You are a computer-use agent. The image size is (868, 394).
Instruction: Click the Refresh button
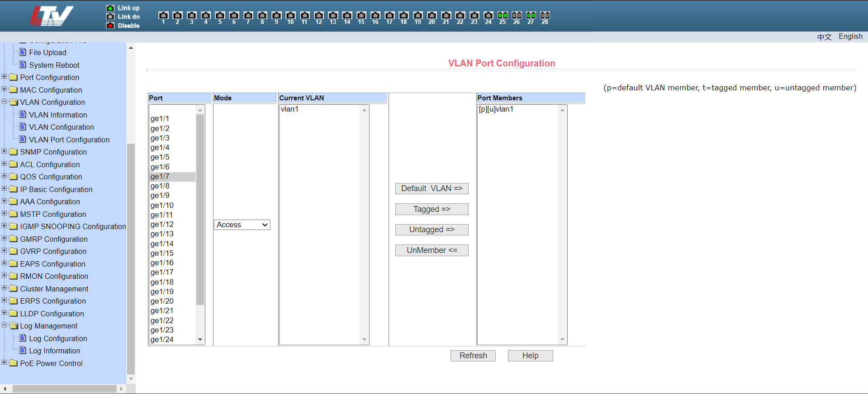click(x=473, y=356)
